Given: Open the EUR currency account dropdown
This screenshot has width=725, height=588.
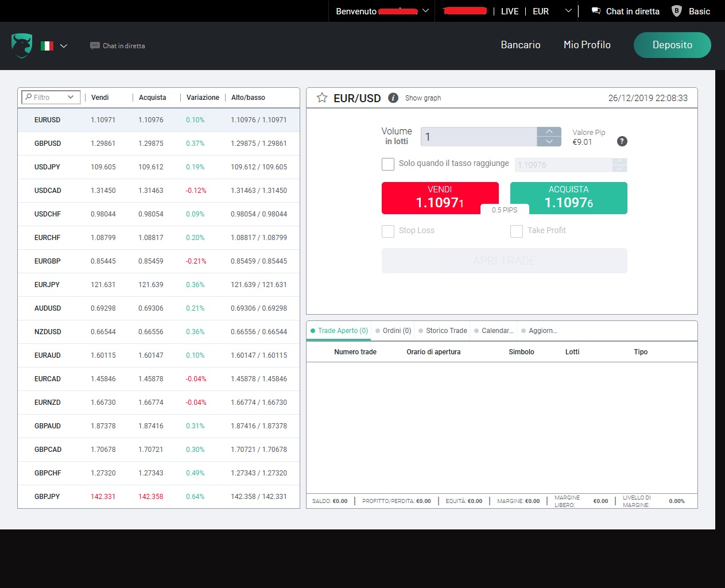Looking at the screenshot, I should pyautogui.click(x=568, y=11).
